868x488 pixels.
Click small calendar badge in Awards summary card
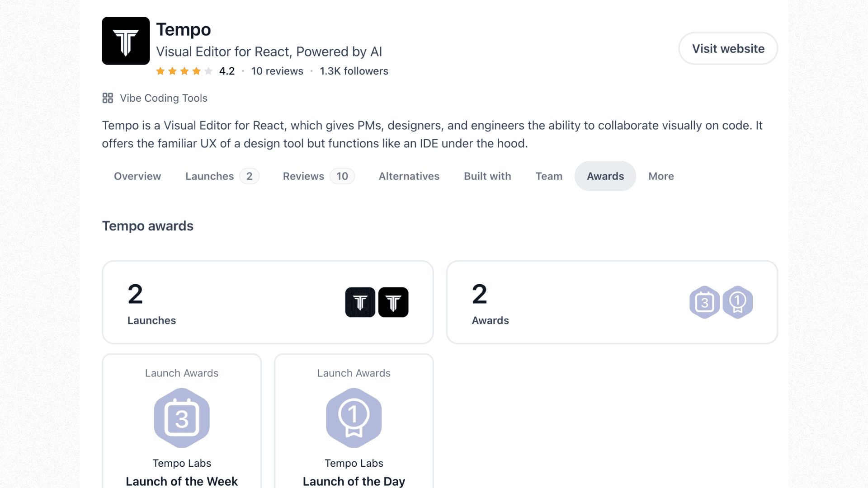pos(704,302)
